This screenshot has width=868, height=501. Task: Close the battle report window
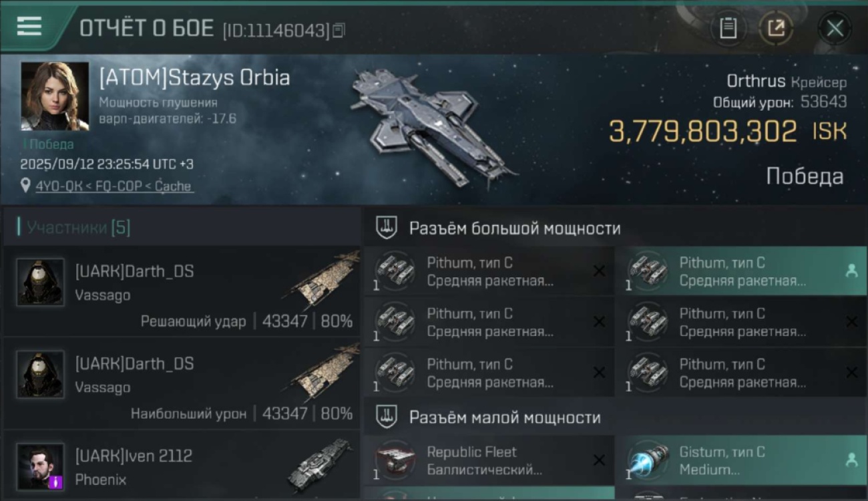click(835, 29)
